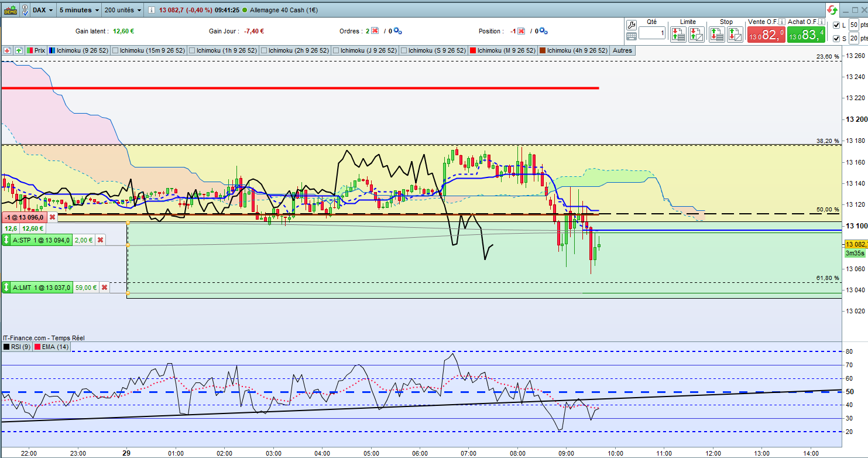Open order settings gears next to Ordres
This screenshot has width=868, height=458.
coord(397,31)
